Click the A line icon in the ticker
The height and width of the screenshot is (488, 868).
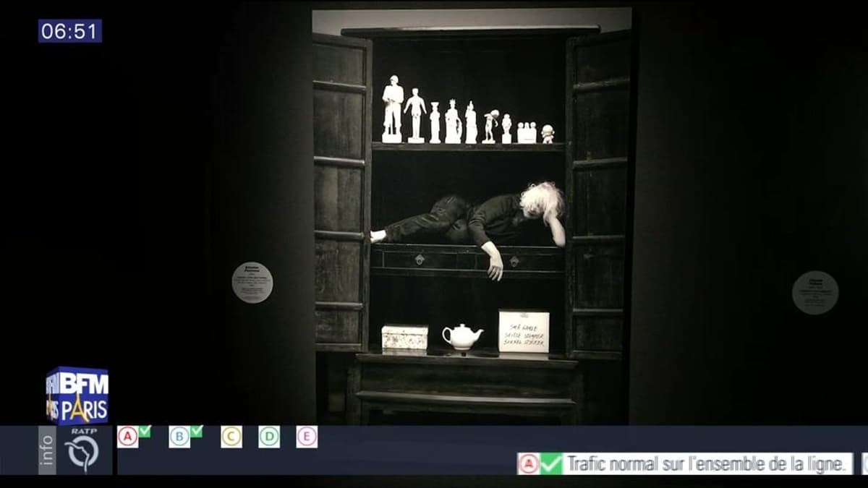[529, 463]
